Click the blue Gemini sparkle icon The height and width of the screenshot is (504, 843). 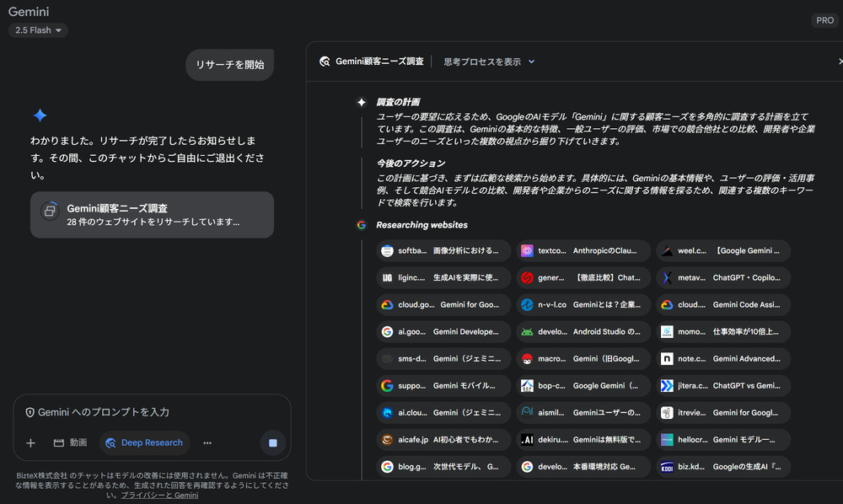click(40, 115)
